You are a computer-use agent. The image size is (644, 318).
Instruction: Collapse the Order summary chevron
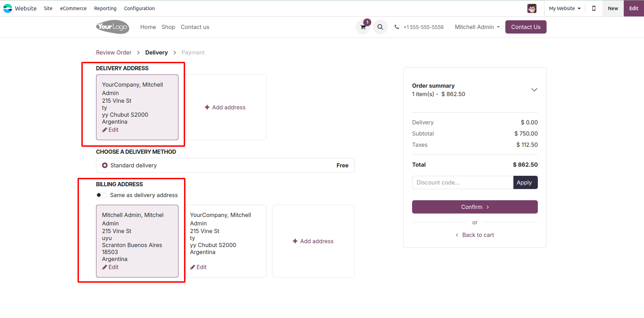(x=534, y=90)
